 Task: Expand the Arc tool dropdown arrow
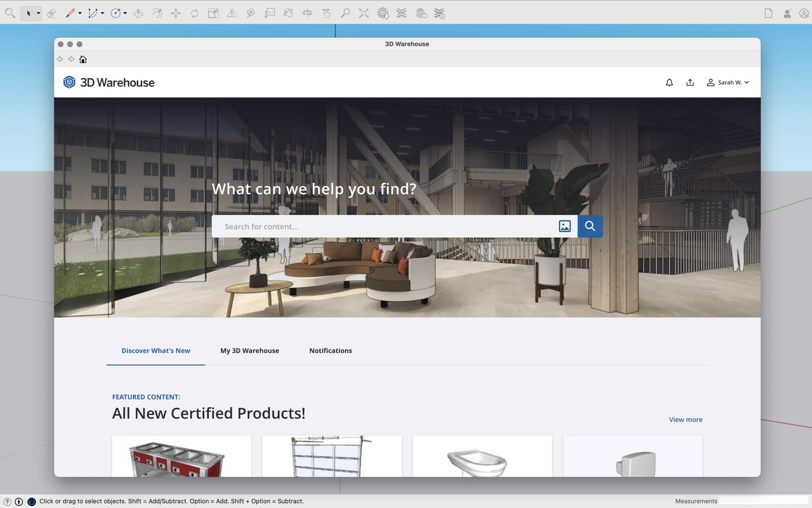tap(102, 13)
